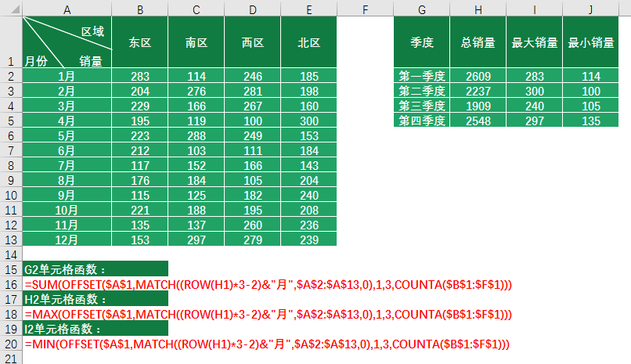This screenshot has height=364, width=631.
Task: Select the 最小销量 header cell
Action: click(590, 41)
